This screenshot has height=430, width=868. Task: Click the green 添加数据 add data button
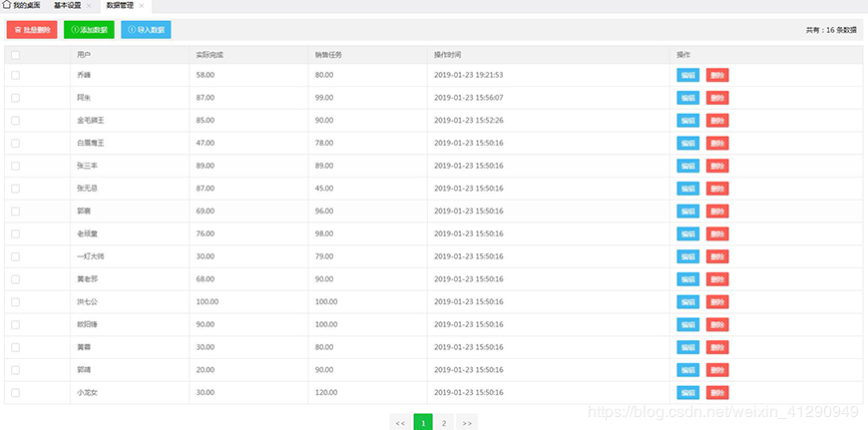coord(89,30)
